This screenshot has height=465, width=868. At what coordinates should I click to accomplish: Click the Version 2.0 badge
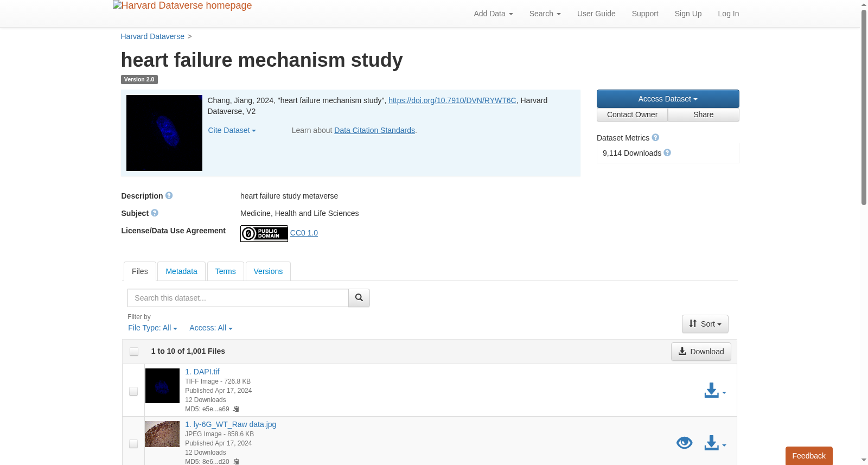pos(139,79)
